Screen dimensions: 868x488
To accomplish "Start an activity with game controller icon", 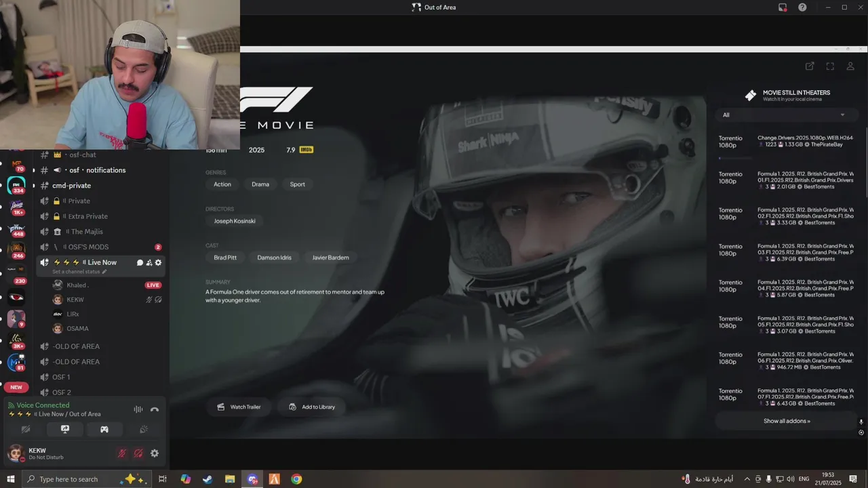I will point(104,429).
